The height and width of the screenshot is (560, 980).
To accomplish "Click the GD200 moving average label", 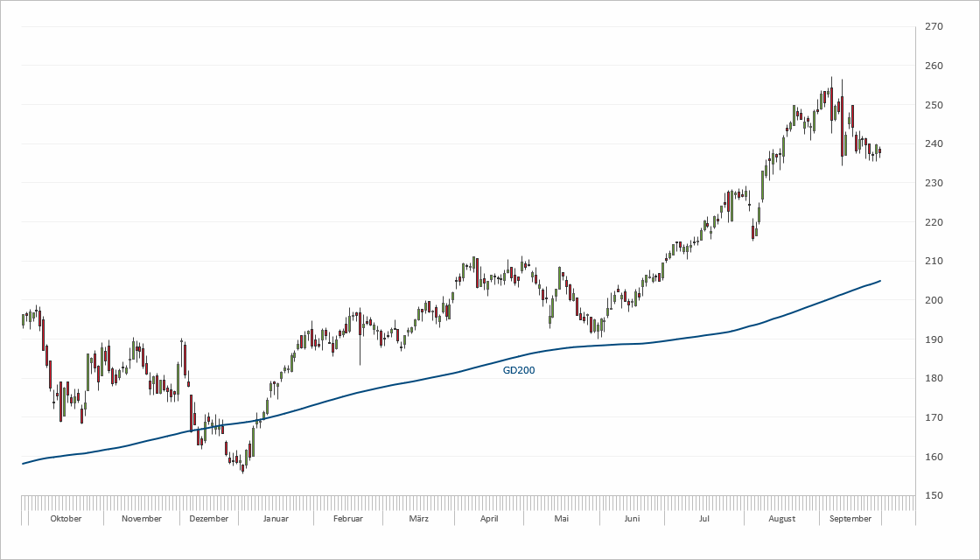I will pos(518,370).
